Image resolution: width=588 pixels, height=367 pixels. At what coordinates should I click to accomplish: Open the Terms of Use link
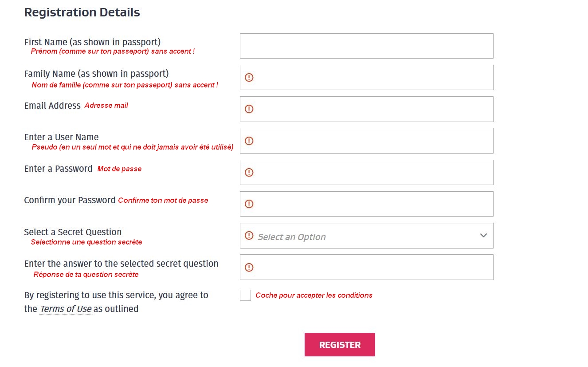point(66,309)
